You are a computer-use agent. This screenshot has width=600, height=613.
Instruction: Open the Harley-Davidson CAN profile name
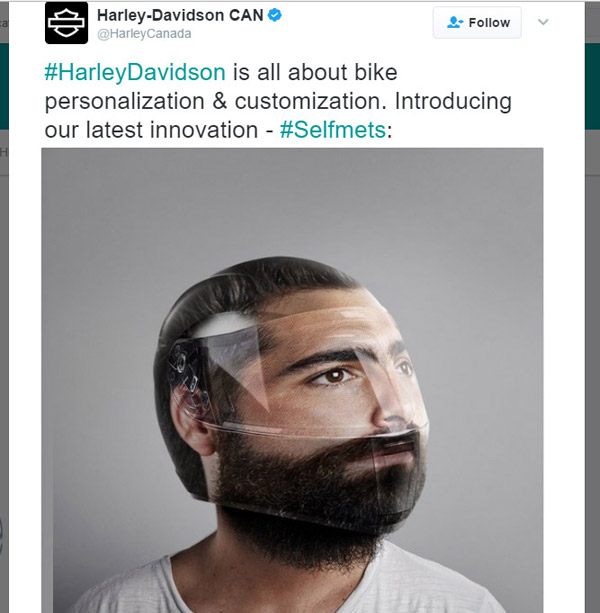[x=180, y=15]
